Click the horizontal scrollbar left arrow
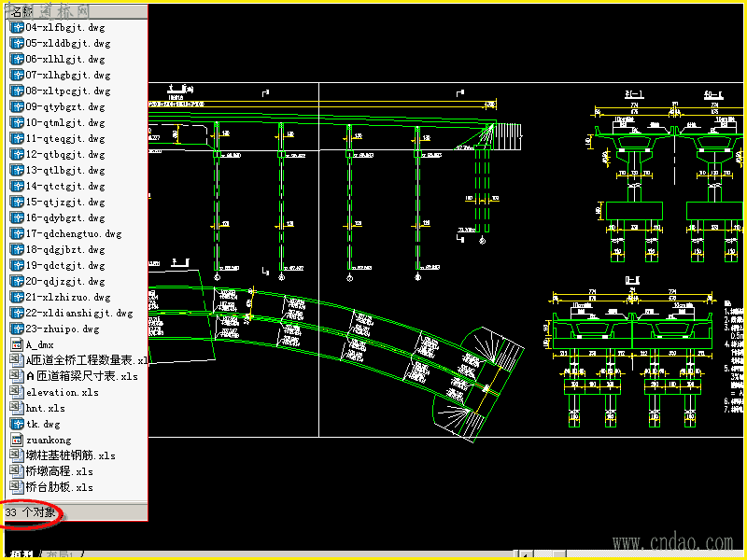The width and height of the screenshot is (747, 560). (x=526, y=554)
